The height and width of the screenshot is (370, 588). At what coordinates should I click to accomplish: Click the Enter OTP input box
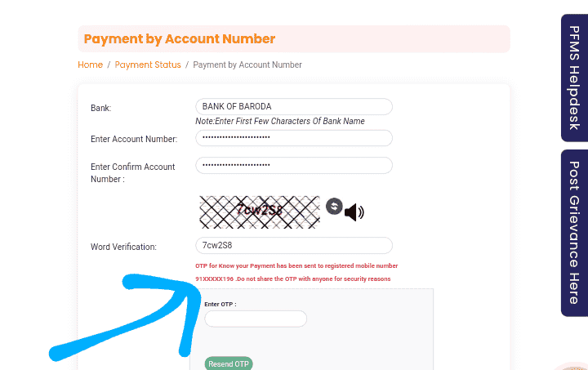(256, 319)
